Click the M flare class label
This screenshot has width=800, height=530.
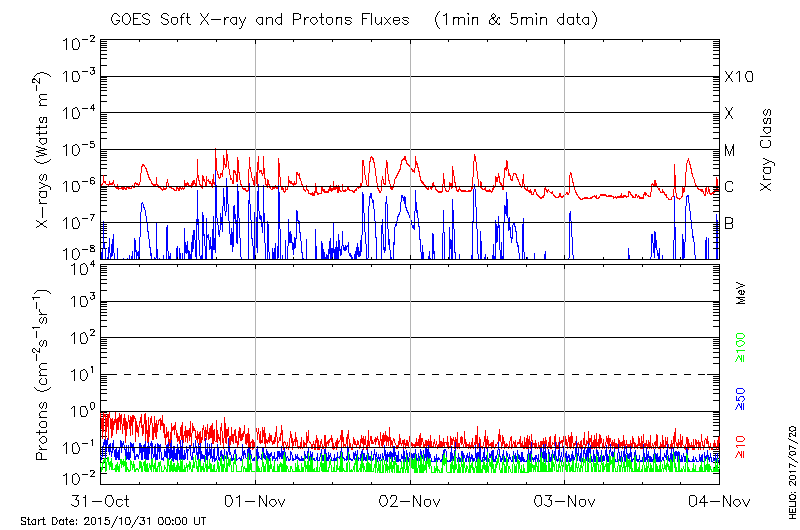[x=730, y=151]
